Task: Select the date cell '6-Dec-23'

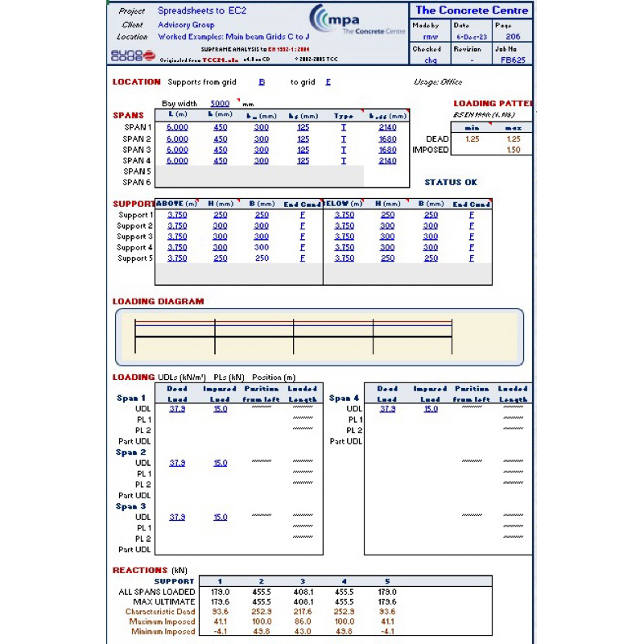Action: coord(472,36)
